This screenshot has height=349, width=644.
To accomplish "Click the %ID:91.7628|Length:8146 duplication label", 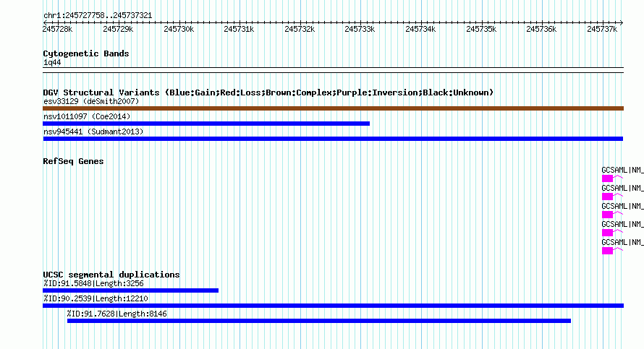I will click(x=117, y=314).
